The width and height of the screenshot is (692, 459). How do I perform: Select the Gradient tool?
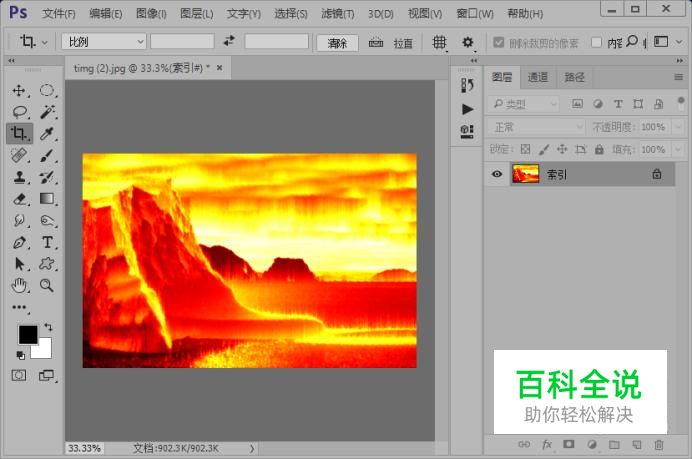[47, 199]
